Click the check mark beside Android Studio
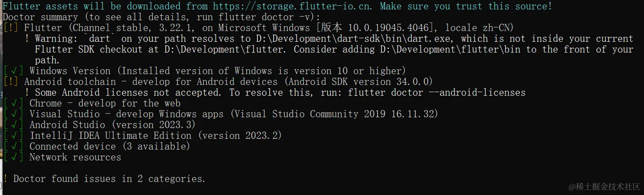The width and height of the screenshot is (644, 195). click(13, 125)
